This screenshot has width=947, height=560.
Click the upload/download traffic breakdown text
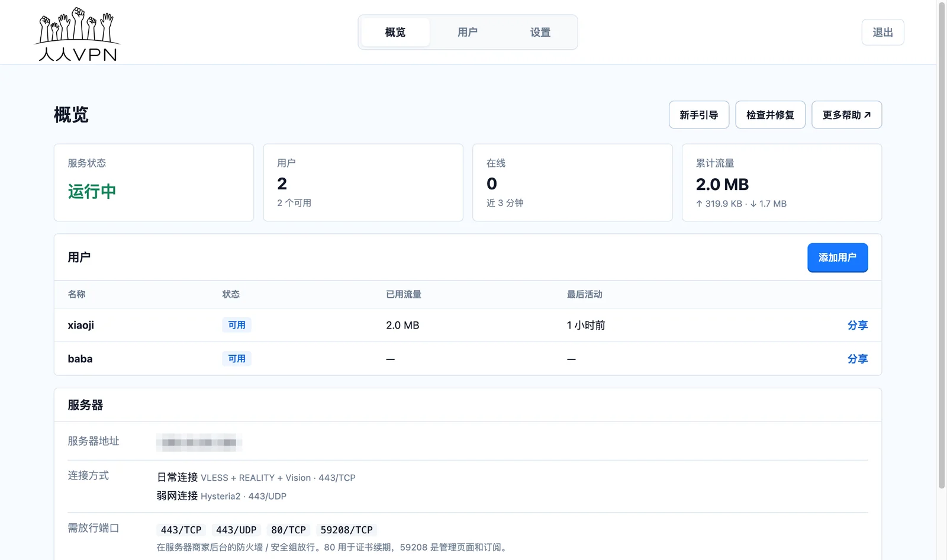pyautogui.click(x=741, y=204)
